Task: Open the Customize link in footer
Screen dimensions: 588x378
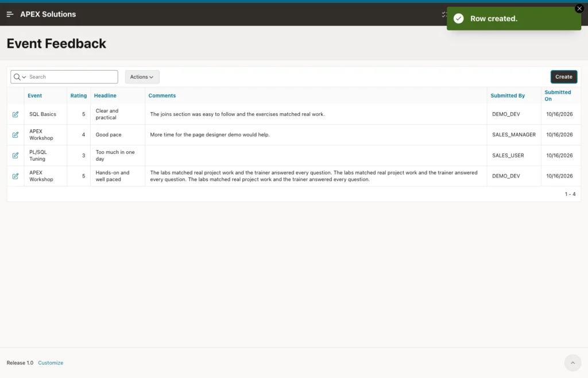Action: (x=51, y=363)
